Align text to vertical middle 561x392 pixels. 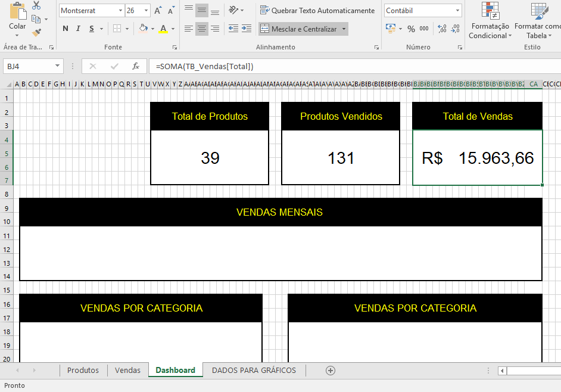pyautogui.click(x=202, y=10)
